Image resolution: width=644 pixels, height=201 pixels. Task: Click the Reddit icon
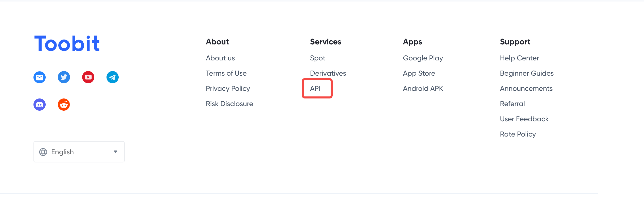tap(64, 105)
